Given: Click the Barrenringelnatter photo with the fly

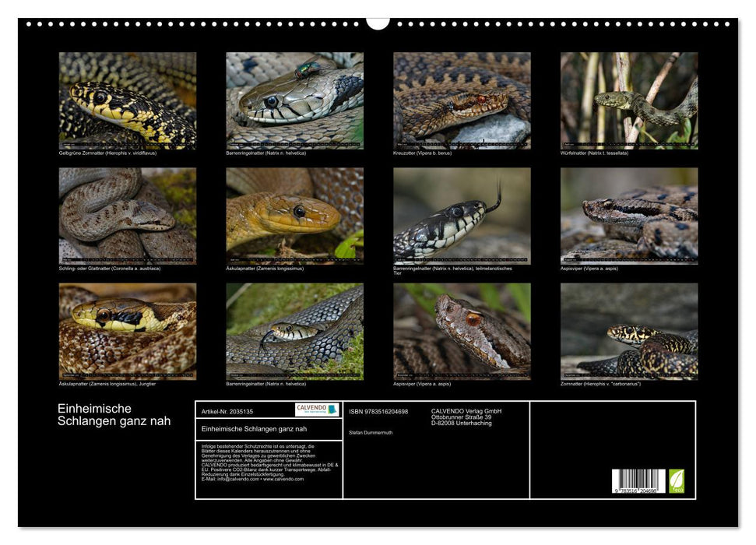Looking at the screenshot, I should click(294, 100).
